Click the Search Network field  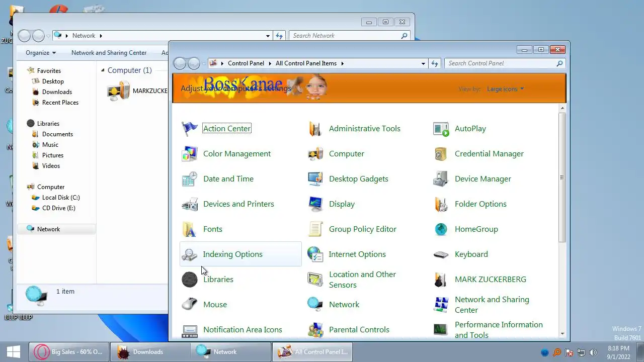tap(349, 36)
